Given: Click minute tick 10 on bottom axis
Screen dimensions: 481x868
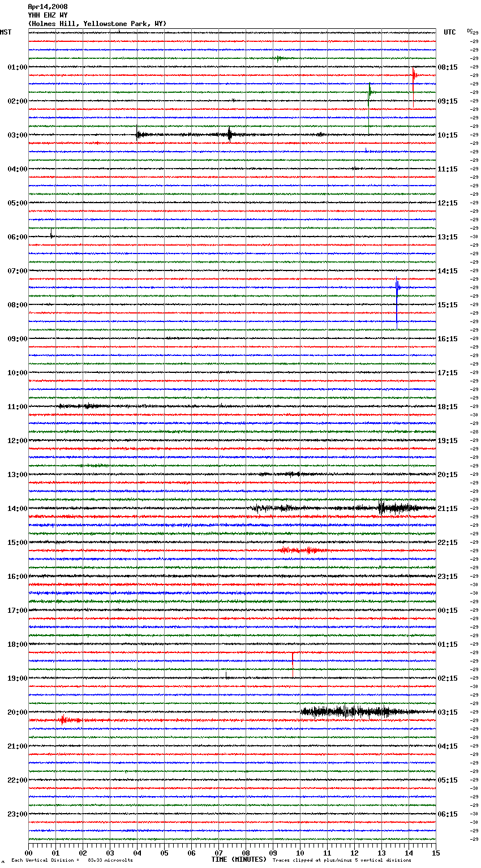Looking at the screenshot, I should click(x=300, y=853).
